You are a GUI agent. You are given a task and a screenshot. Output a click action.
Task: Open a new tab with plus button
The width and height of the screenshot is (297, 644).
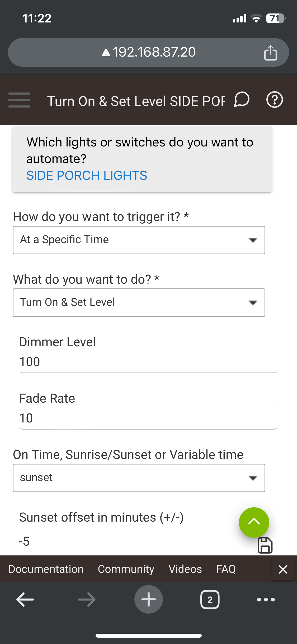(x=149, y=599)
